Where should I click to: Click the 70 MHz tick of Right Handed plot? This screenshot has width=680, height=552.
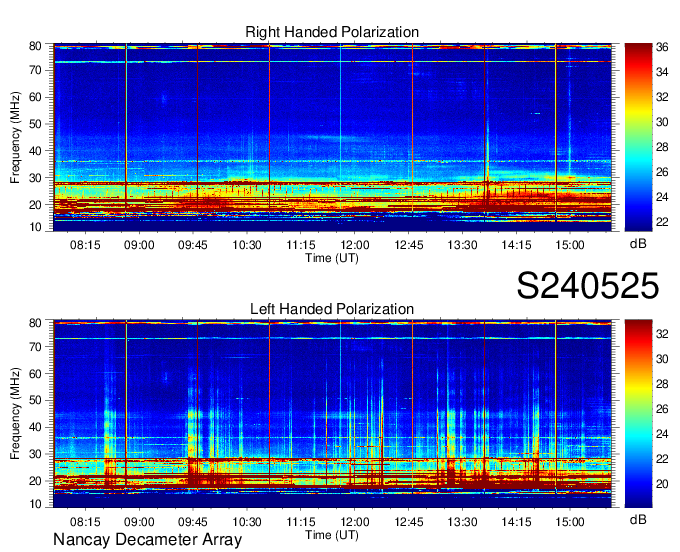tap(35, 70)
